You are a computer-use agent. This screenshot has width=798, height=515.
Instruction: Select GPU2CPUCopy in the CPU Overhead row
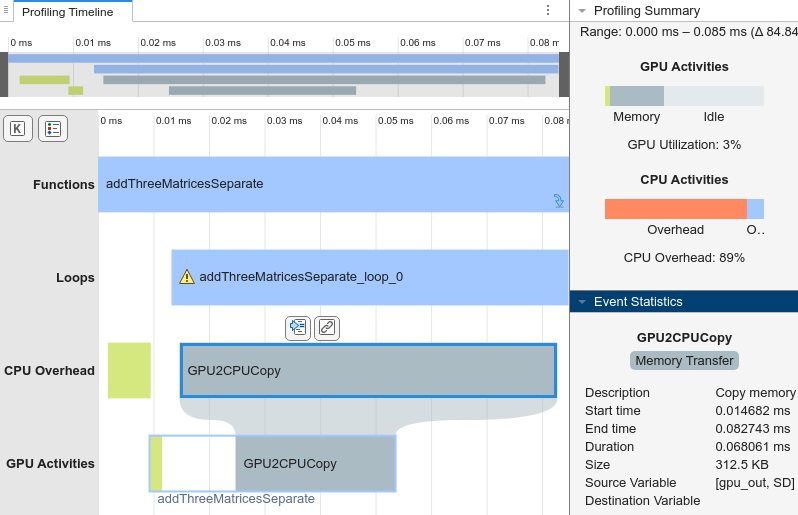click(368, 370)
